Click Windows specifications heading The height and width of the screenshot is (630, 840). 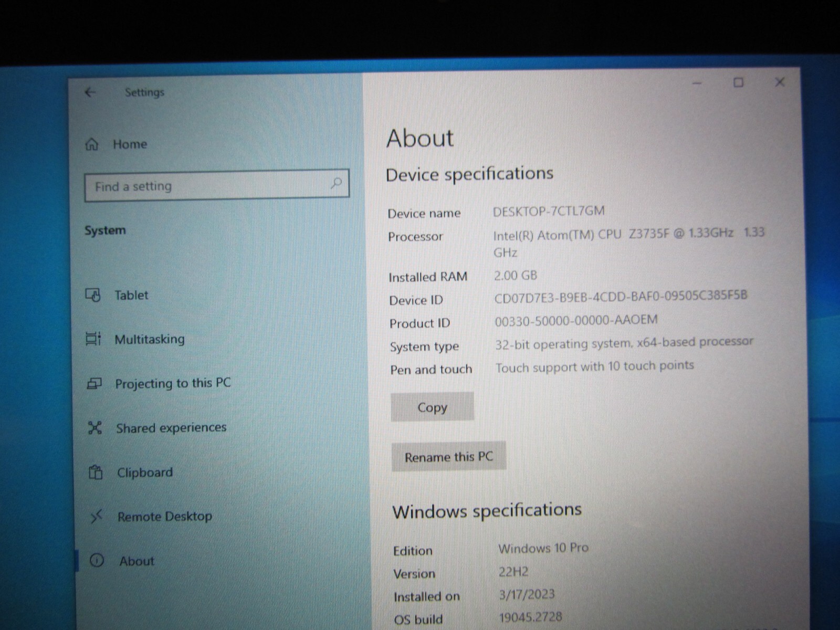487,510
